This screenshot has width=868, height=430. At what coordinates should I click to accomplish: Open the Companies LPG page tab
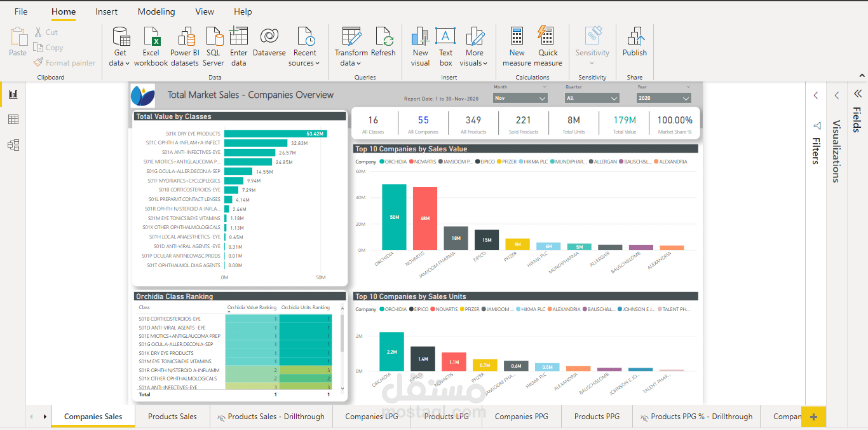tap(372, 417)
